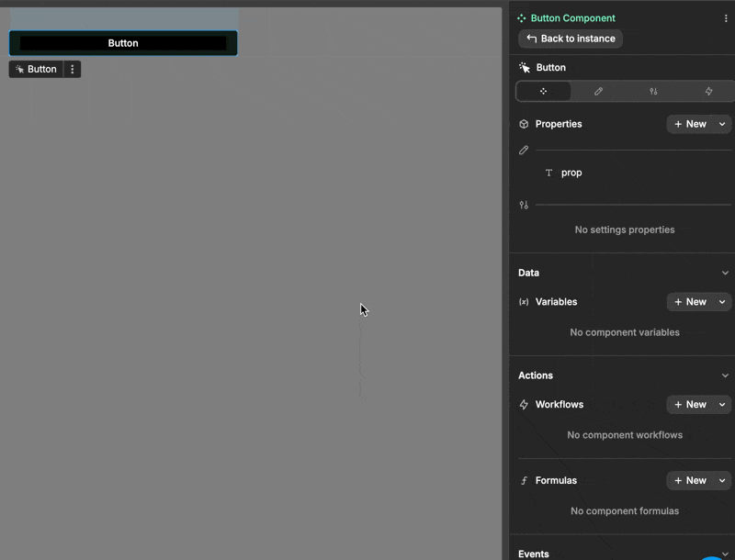Select the Button element on the canvas
The image size is (735, 560).
[121, 42]
